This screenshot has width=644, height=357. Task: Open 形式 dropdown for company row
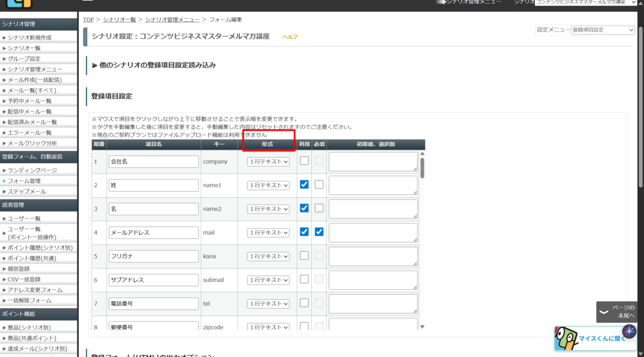tap(268, 161)
